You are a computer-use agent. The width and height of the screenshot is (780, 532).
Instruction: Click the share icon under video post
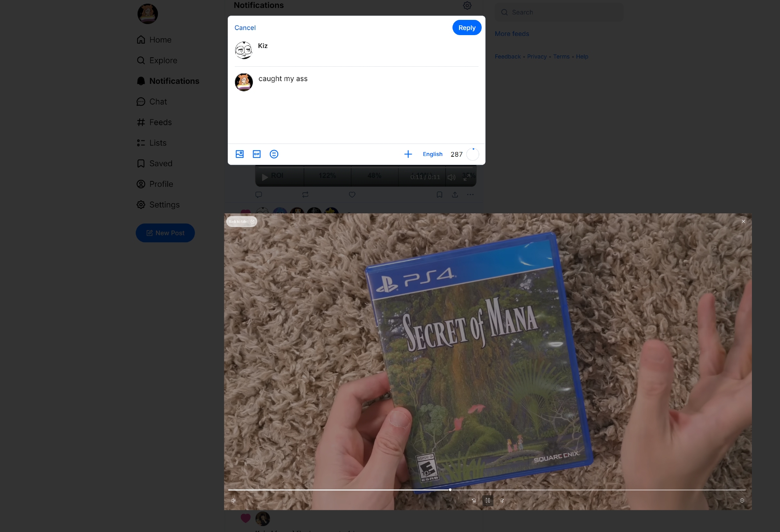pyautogui.click(x=455, y=195)
